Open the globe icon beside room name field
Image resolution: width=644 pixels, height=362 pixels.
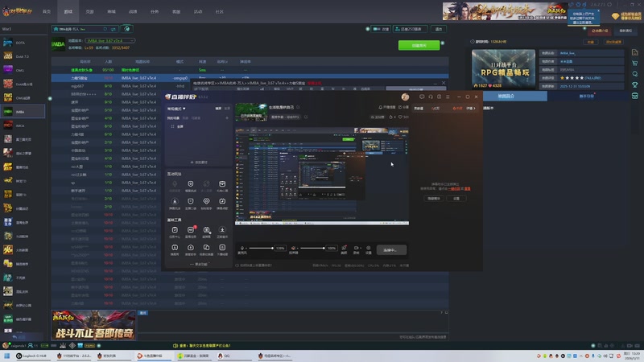pos(127,29)
